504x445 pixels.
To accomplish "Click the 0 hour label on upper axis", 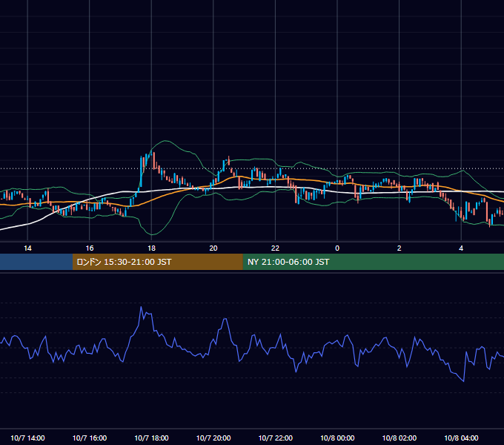I will (337, 248).
